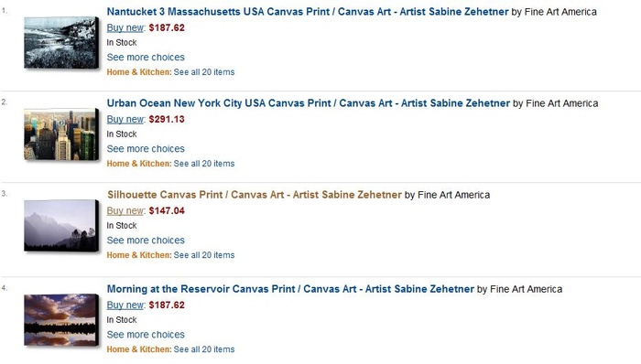See more choices for the Nantucket print
The width and height of the screenshot is (641, 364).
tap(146, 57)
